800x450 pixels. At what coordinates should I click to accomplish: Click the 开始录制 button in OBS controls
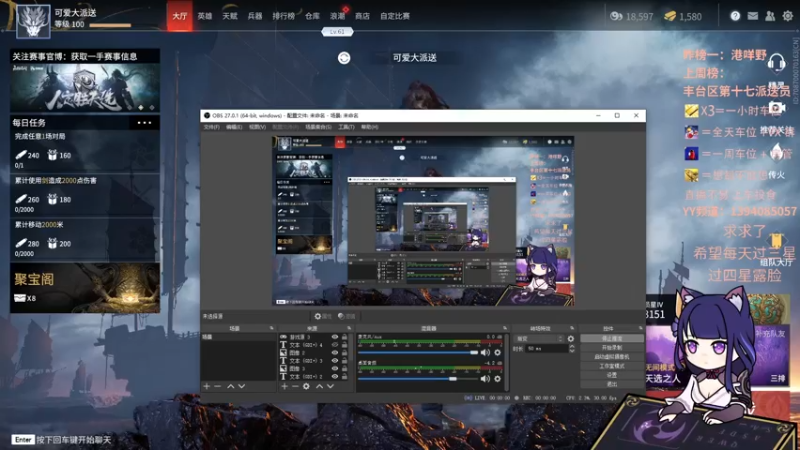pos(612,347)
